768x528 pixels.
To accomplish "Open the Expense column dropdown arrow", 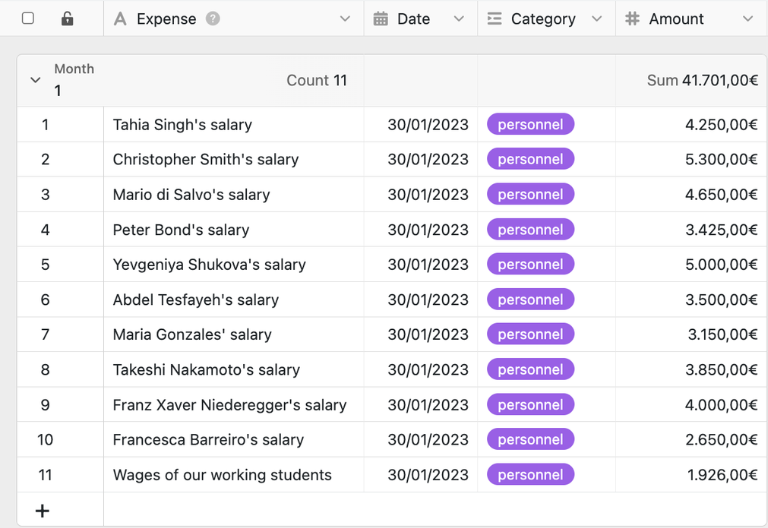I will (x=345, y=19).
